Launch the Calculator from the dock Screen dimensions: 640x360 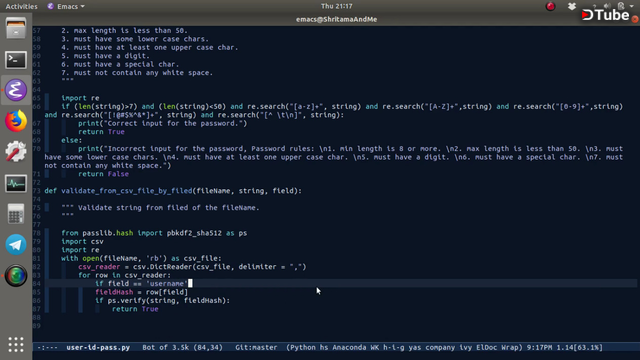(16, 214)
